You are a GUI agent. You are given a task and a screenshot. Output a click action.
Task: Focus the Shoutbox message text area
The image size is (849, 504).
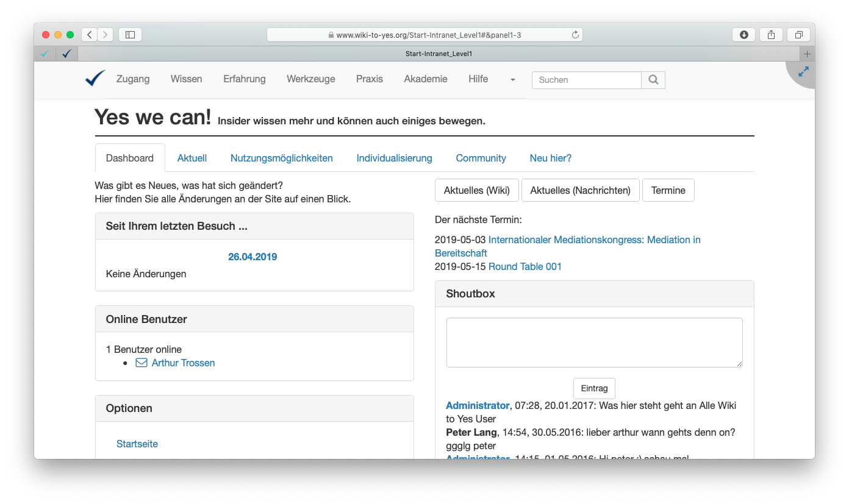tap(594, 343)
